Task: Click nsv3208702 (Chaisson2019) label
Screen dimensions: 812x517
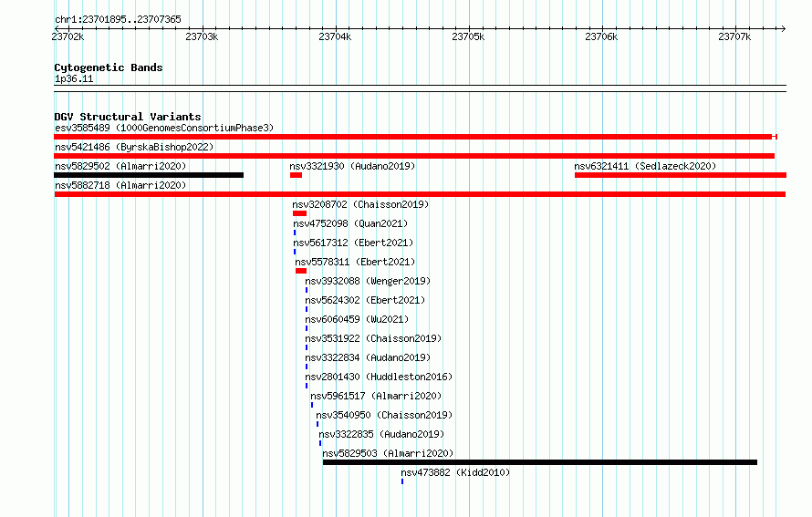Action: tap(360, 204)
